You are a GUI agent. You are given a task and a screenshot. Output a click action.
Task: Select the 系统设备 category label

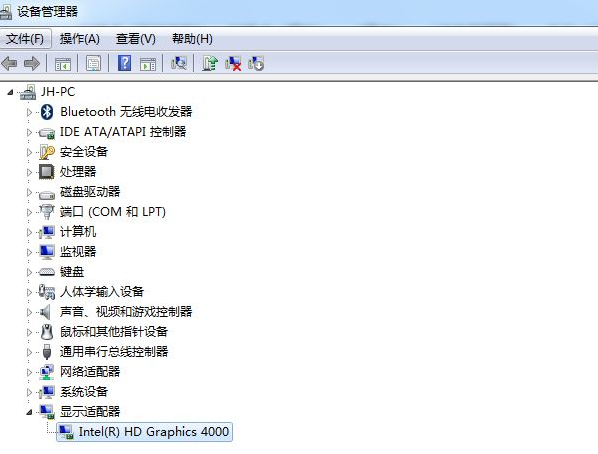point(84,391)
